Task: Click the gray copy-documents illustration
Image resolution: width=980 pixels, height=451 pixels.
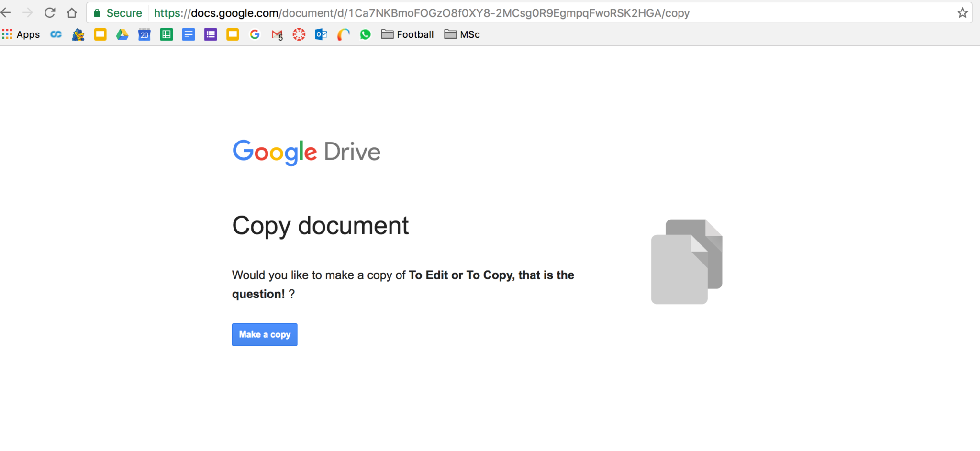Action: (687, 262)
